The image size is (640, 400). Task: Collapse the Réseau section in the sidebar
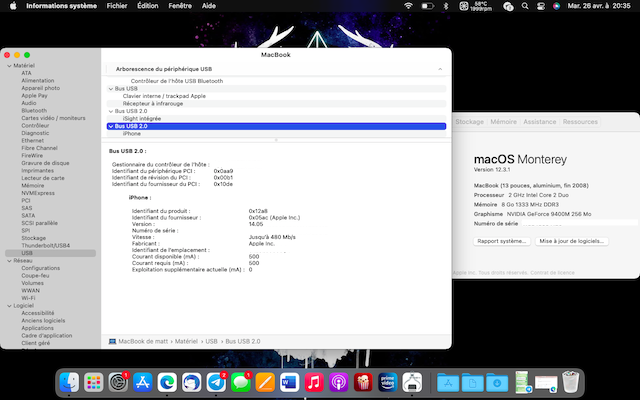point(9,261)
